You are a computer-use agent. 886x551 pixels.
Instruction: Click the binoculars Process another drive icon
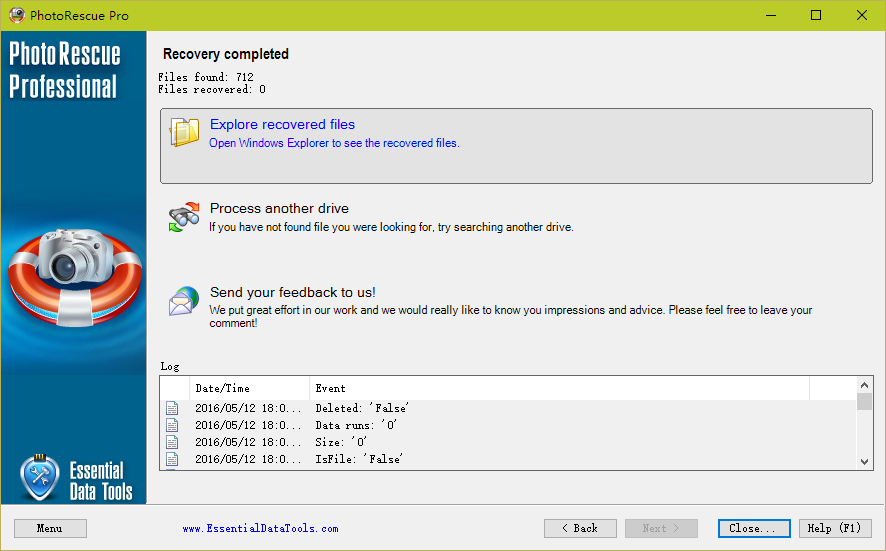184,217
